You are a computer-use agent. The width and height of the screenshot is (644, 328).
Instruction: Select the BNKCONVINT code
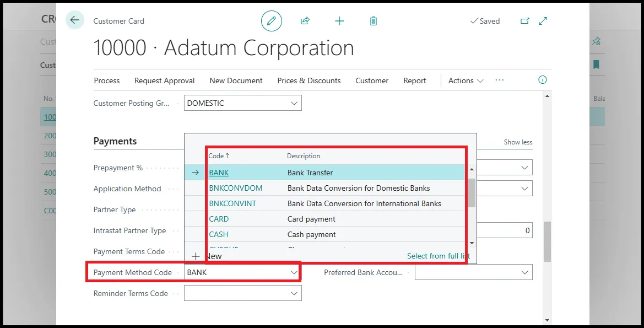click(232, 203)
